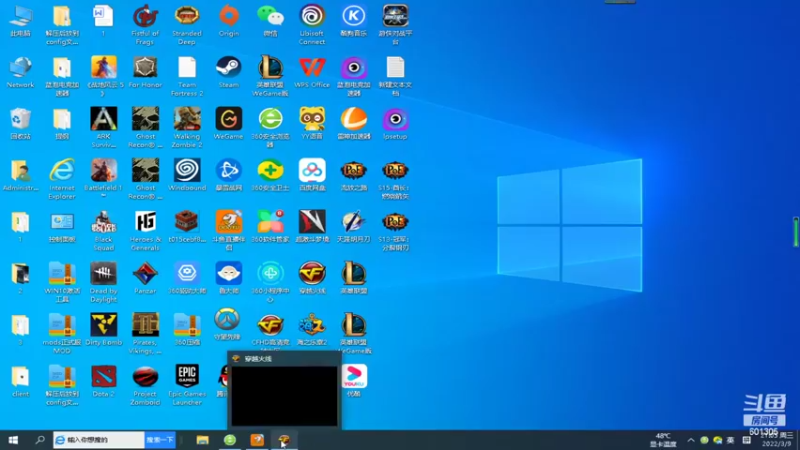Viewport: 800px width, 450px height.
Task: Select the Pirates, Vikings game icon
Action: point(145,334)
